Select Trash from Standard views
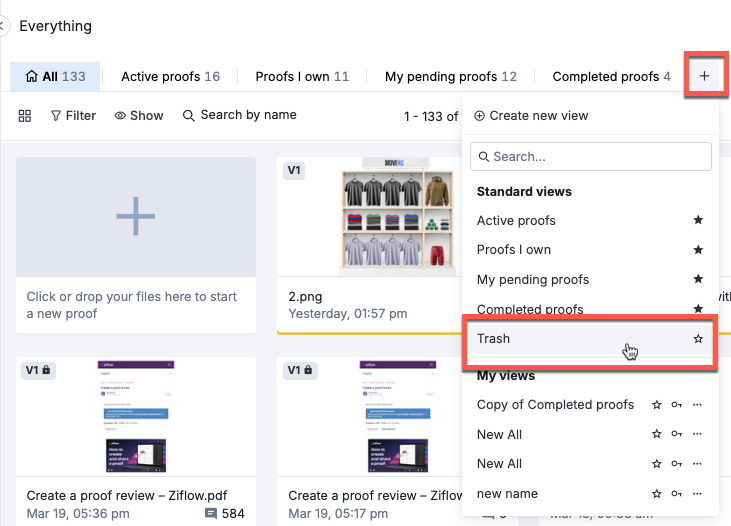The image size is (731, 526). (494, 339)
